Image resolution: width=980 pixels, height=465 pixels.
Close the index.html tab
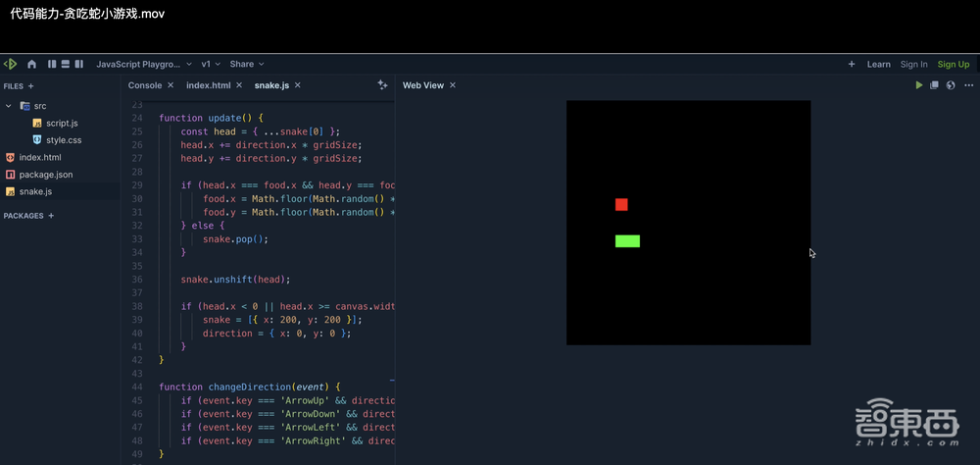[239, 85]
